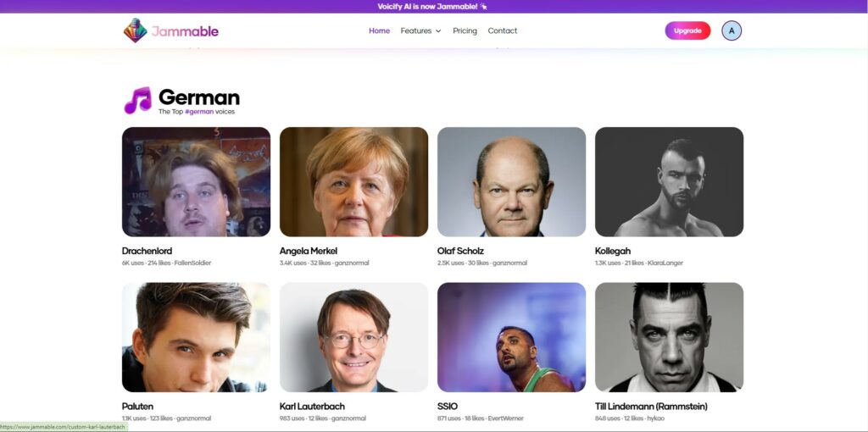868x432 pixels.
Task: Click the Jammable logo icon
Action: [135, 30]
